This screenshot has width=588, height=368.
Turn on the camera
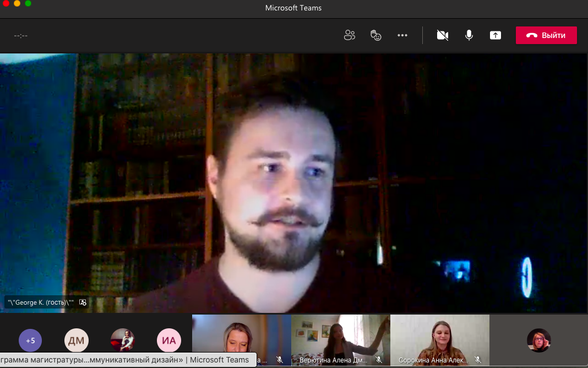[x=442, y=35]
